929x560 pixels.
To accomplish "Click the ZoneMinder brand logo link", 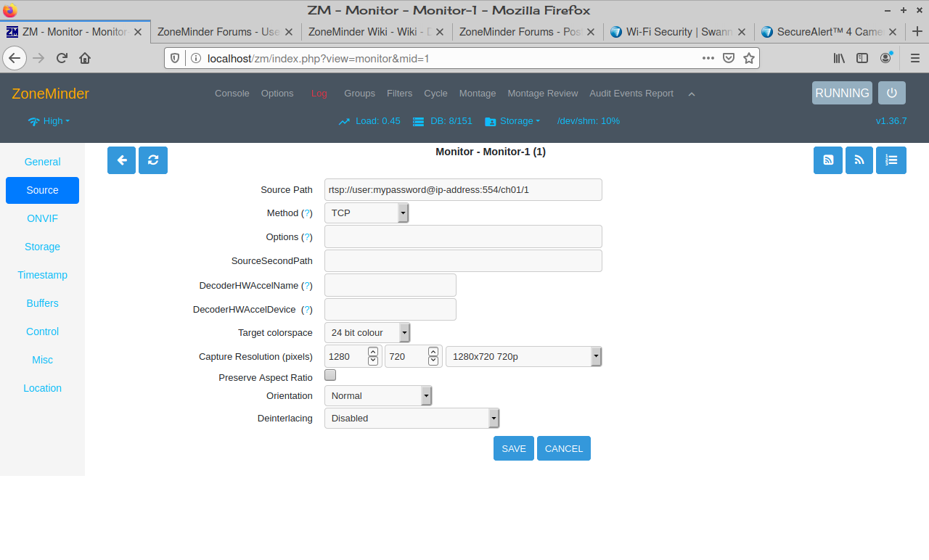I will (x=50, y=94).
